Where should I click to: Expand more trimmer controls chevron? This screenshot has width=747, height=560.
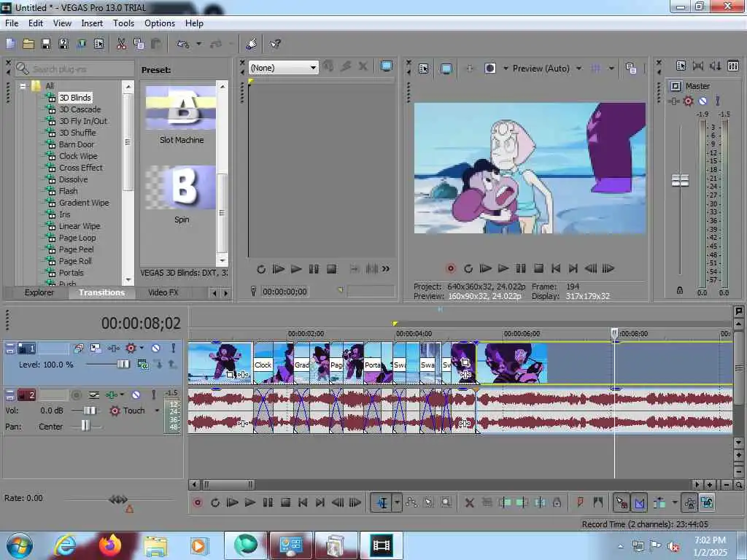coord(386,269)
